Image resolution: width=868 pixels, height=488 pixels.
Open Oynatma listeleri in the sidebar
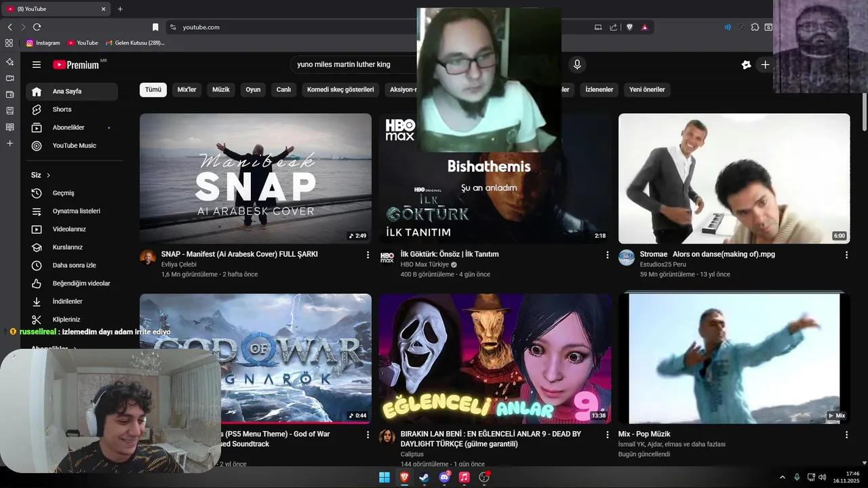tap(72, 211)
